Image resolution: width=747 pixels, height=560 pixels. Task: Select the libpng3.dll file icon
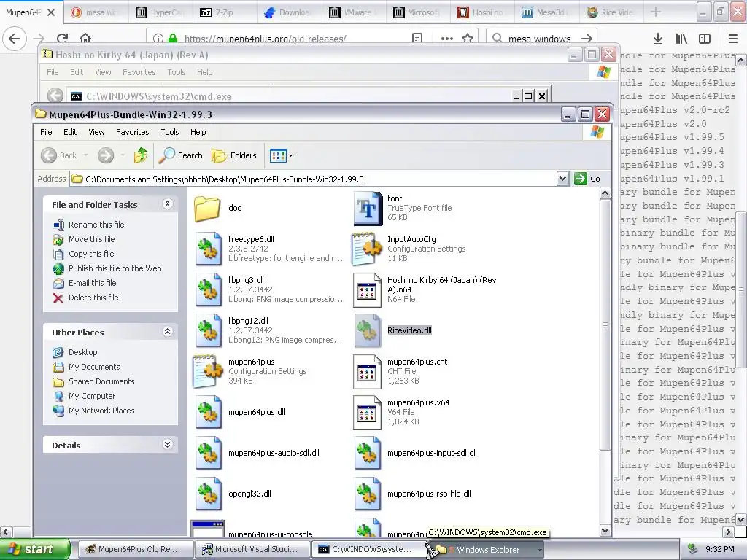pyautogui.click(x=208, y=289)
